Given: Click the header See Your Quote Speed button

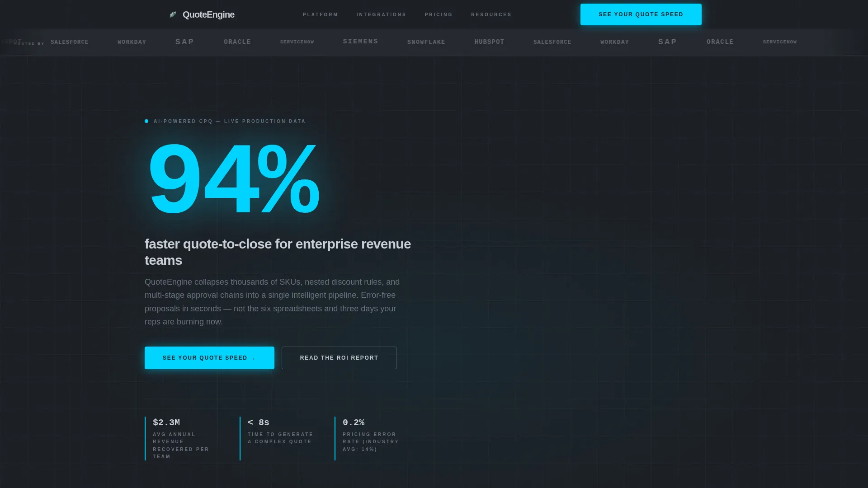Looking at the screenshot, I should click(641, 14).
